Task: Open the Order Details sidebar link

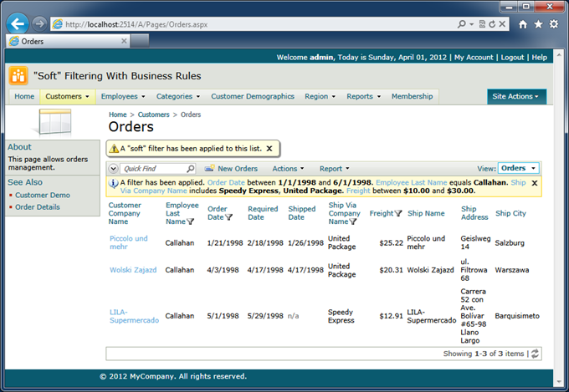Action: pyautogui.click(x=38, y=207)
